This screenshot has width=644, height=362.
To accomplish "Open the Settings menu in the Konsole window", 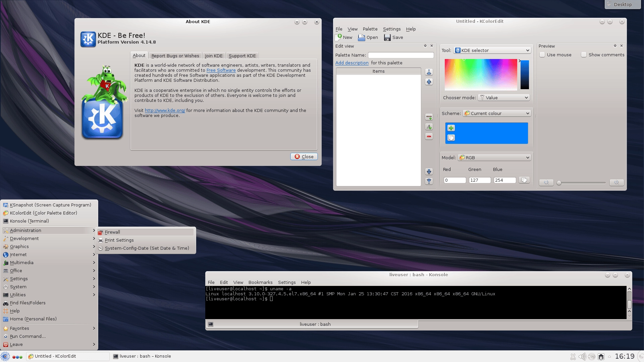I will pyautogui.click(x=287, y=282).
